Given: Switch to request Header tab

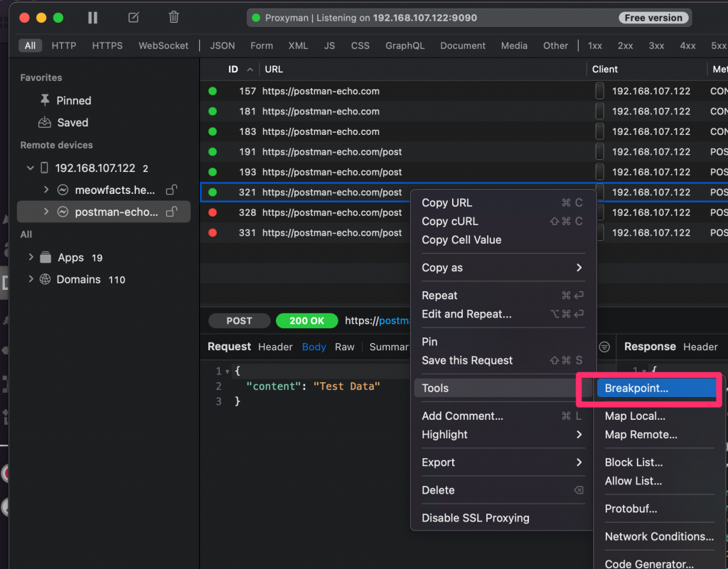Looking at the screenshot, I should 275,347.
